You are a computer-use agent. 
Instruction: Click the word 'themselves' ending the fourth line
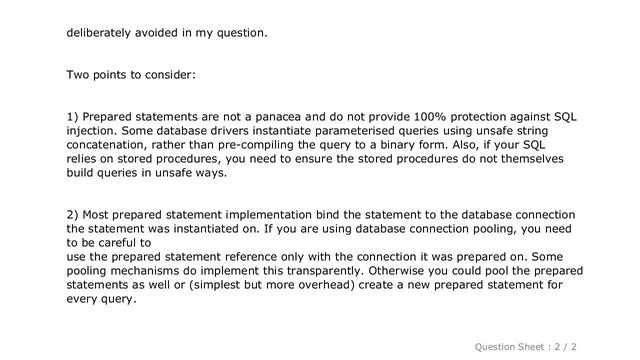[x=532, y=159]
